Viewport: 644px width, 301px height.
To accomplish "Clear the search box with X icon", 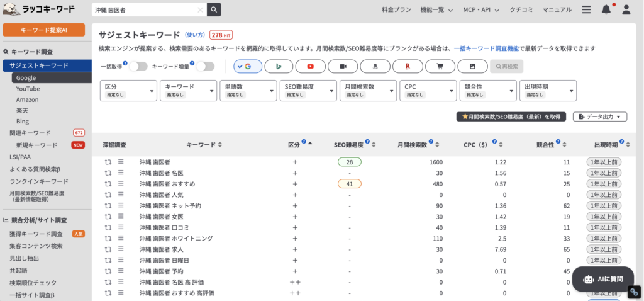I will [x=200, y=10].
